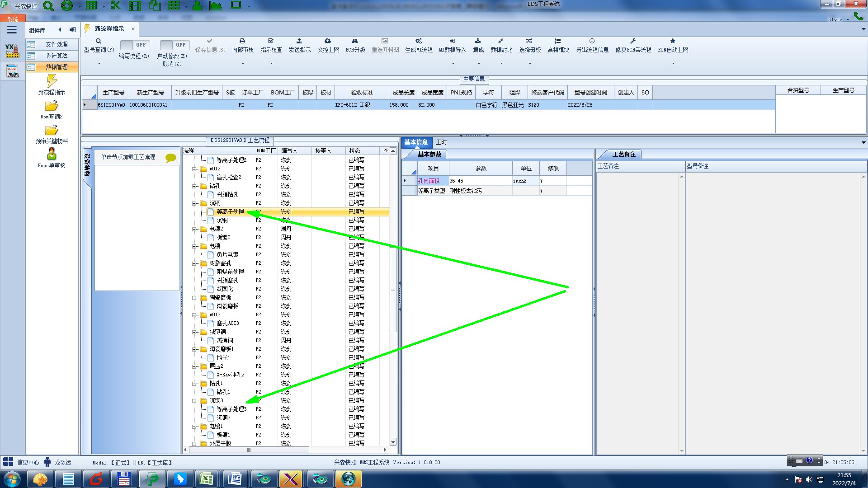
Task: Collapse the 沉铜3 tree folder node
Action: [194, 401]
